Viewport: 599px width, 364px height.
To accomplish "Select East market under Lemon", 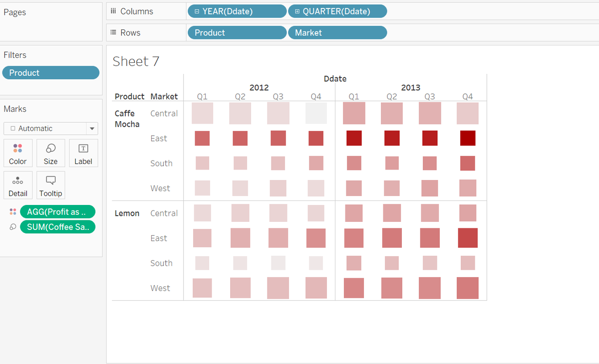I will point(159,238).
